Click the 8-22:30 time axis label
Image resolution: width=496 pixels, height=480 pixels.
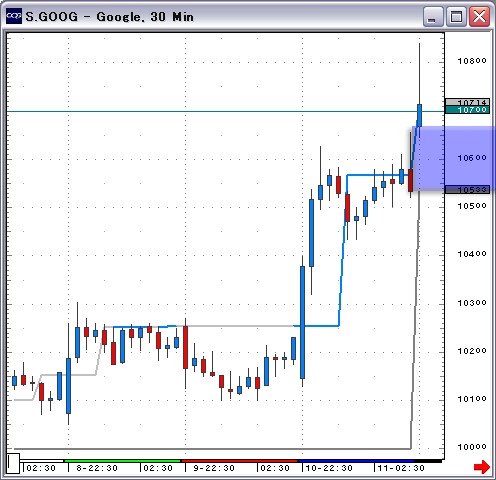pos(97,468)
